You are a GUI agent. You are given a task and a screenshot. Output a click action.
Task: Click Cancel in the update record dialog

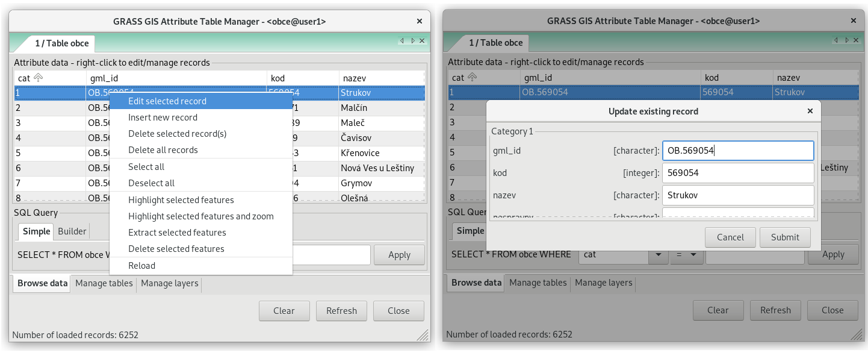[730, 237]
